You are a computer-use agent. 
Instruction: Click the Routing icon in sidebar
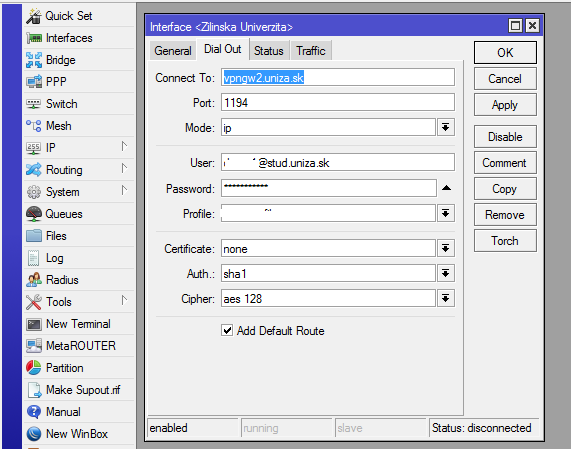[34, 170]
